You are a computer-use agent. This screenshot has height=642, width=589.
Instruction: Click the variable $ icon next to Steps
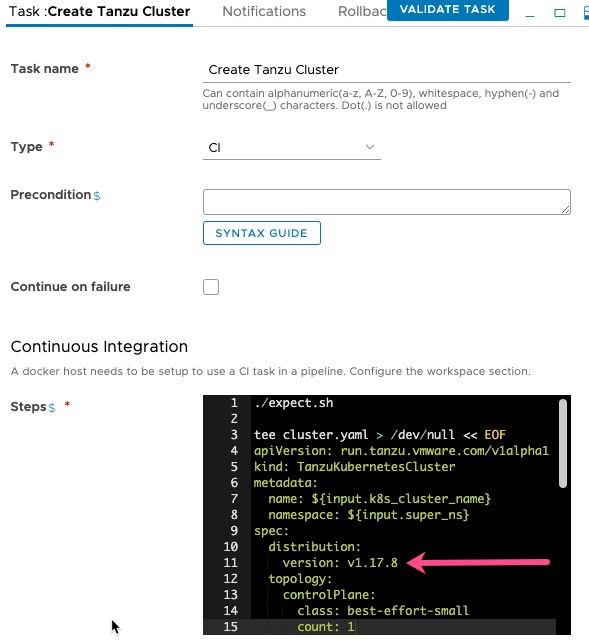click(x=52, y=408)
